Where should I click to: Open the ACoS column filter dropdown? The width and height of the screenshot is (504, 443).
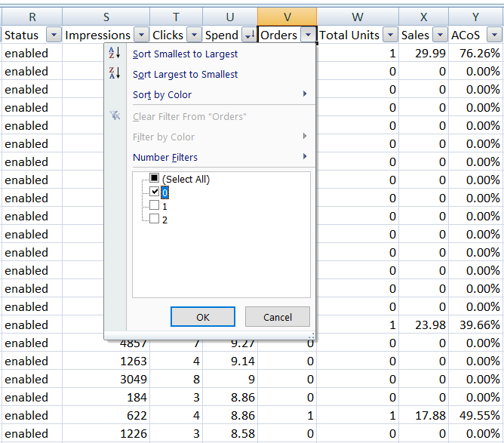click(x=494, y=35)
